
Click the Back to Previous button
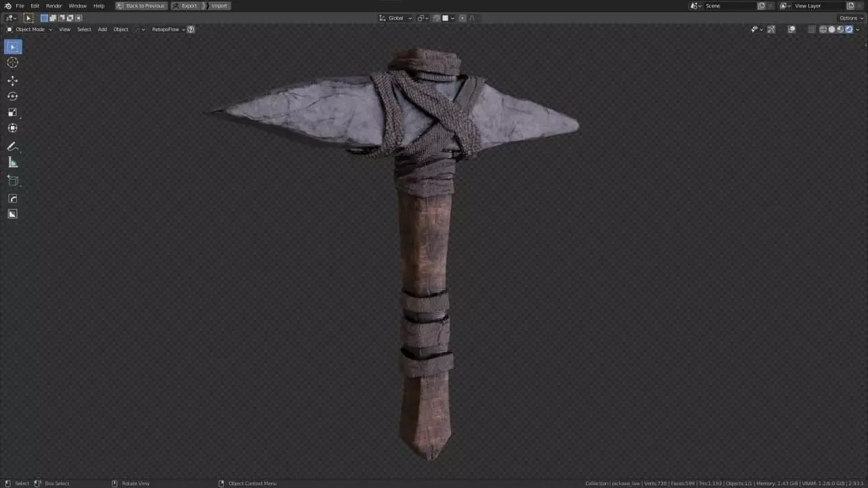pos(141,6)
